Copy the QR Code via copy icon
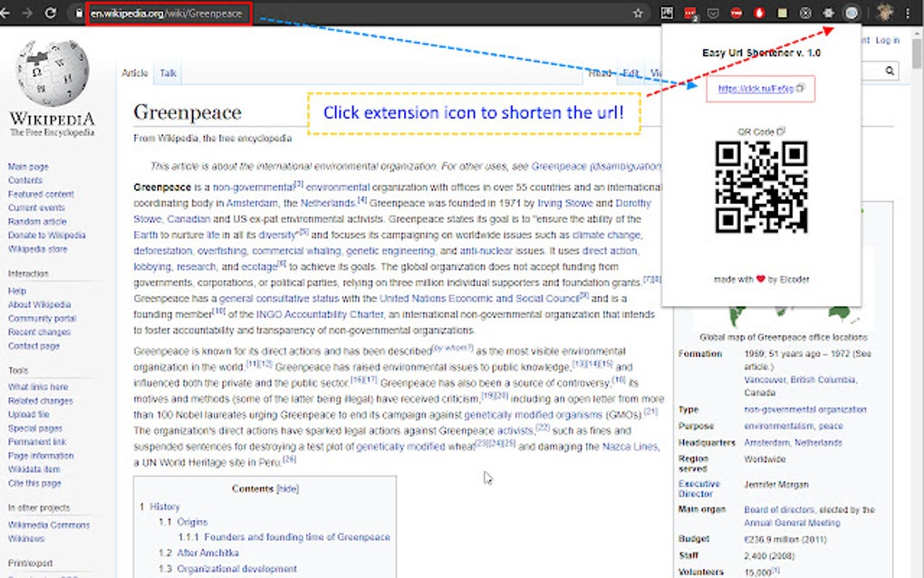 click(x=781, y=130)
